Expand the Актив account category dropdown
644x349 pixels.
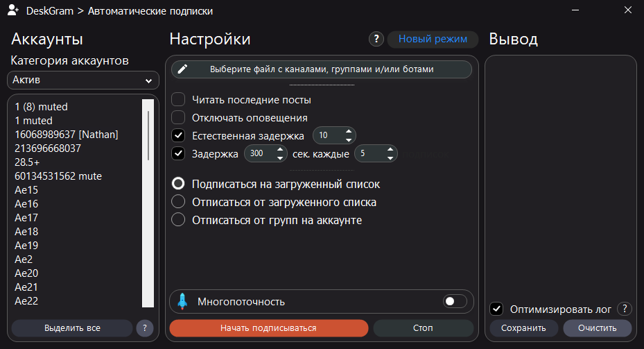click(x=82, y=80)
